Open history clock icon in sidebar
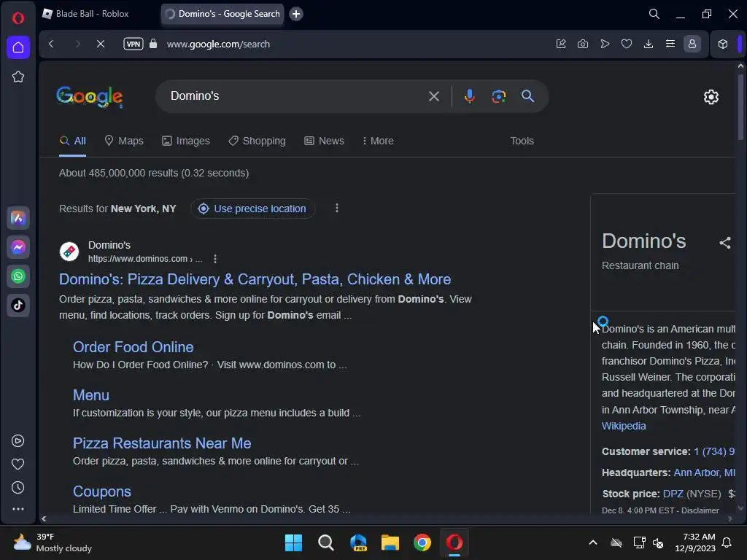The image size is (747, 560). (18, 488)
